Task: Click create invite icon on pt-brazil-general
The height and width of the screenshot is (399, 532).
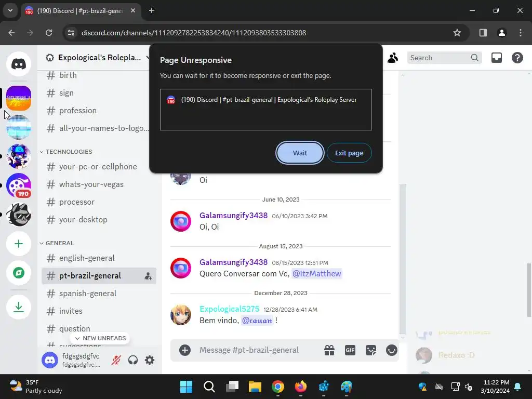Action: [148, 276]
